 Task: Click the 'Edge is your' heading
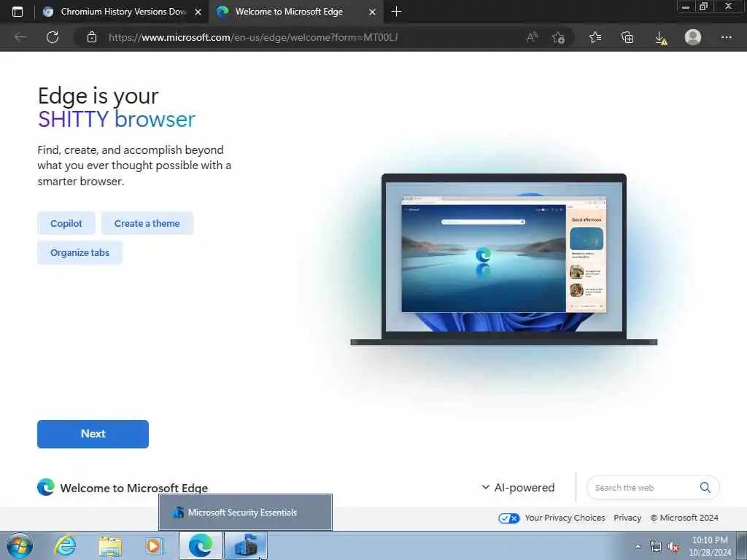[x=98, y=96]
